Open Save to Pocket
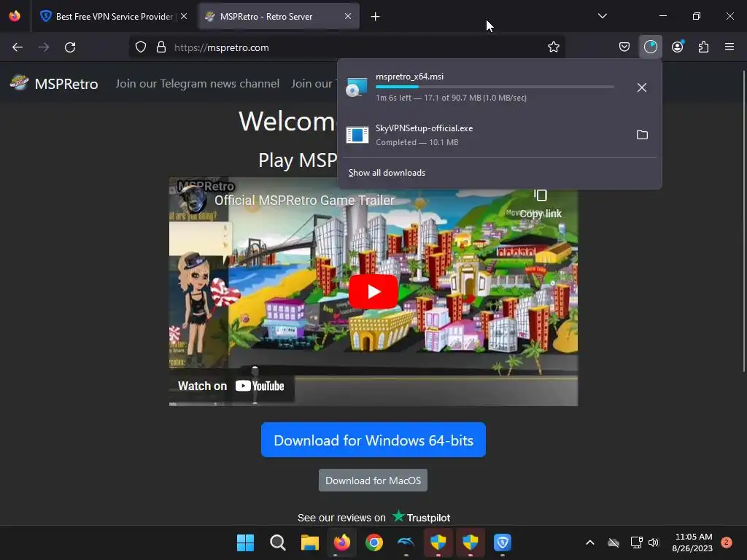 (624, 47)
